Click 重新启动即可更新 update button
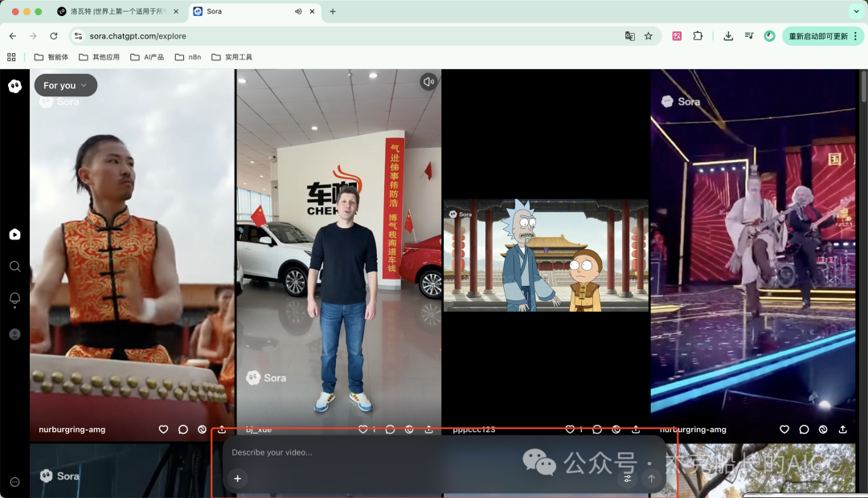The image size is (868, 498). 818,36
